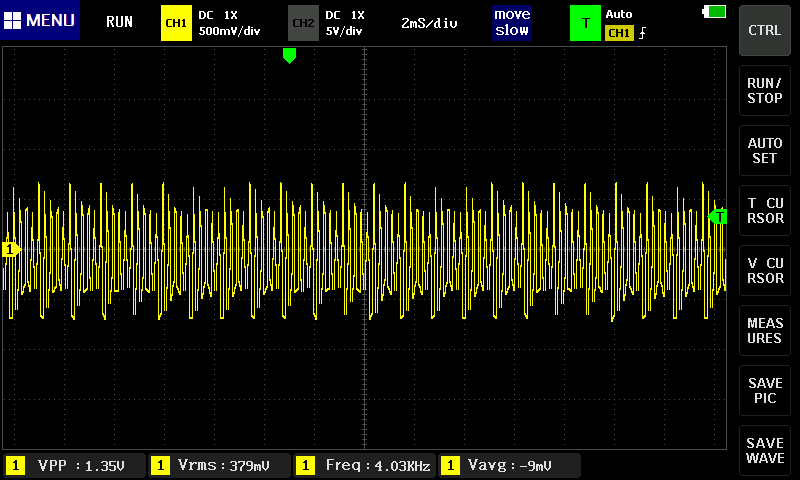This screenshot has height=480, width=800.
Task: Enable the T CURSOR button
Action: pos(764,211)
